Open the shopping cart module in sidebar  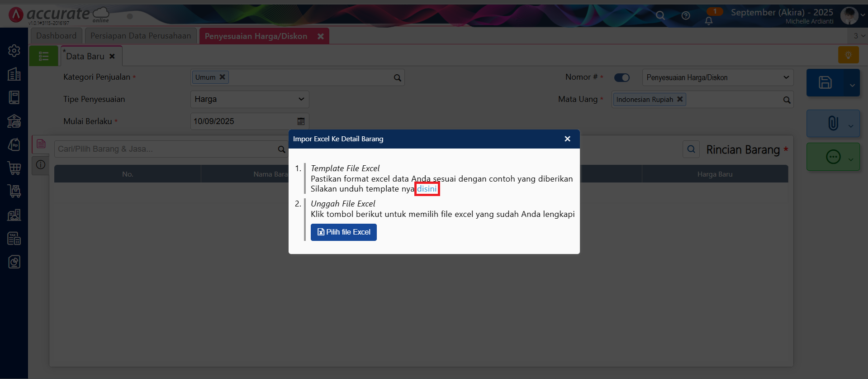14,168
